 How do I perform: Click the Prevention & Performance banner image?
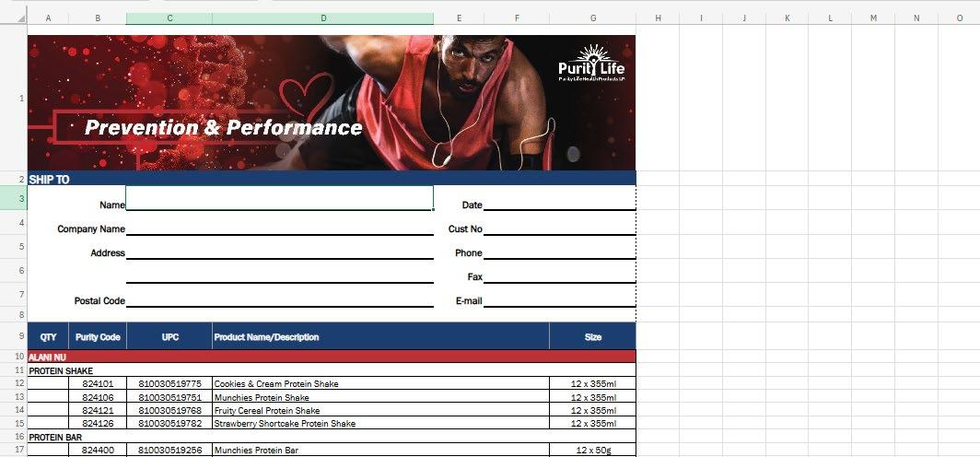pos(332,102)
